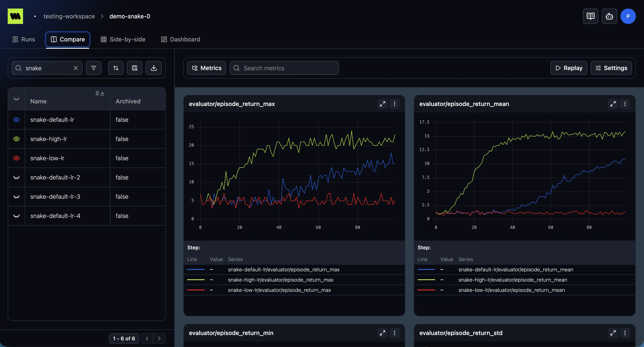
Task: Show the snake-default-lr-2 run
Action: (16, 178)
